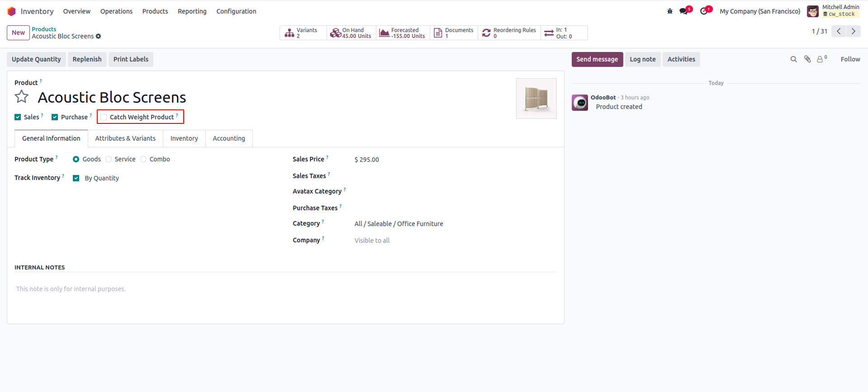The height and width of the screenshot is (392, 868).
Task: Select Combo product type
Action: click(x=143, y=159)
